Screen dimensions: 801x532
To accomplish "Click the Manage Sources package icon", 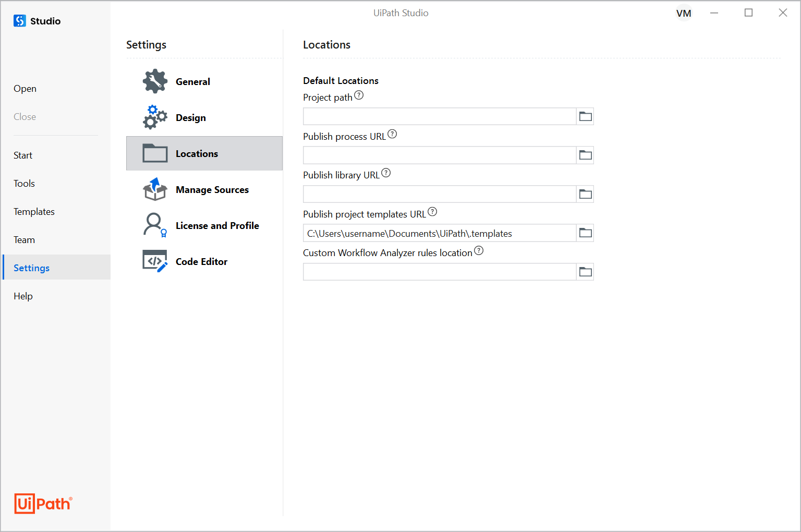I will [x=155, y=189].
